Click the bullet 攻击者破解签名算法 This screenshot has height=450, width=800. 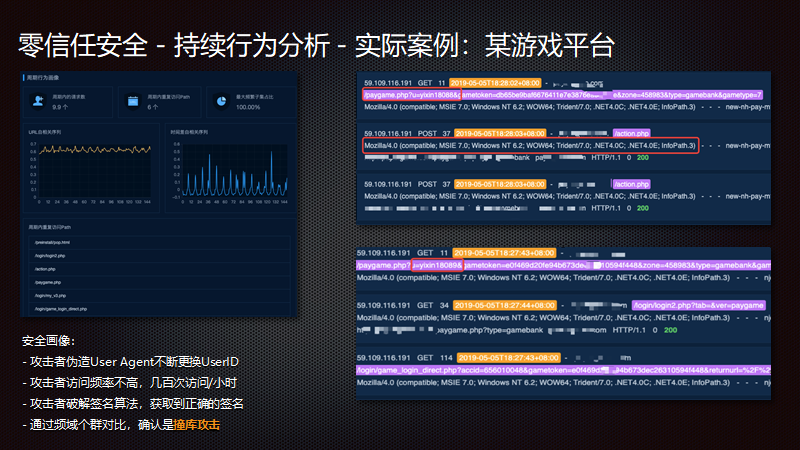coord(133,404)
